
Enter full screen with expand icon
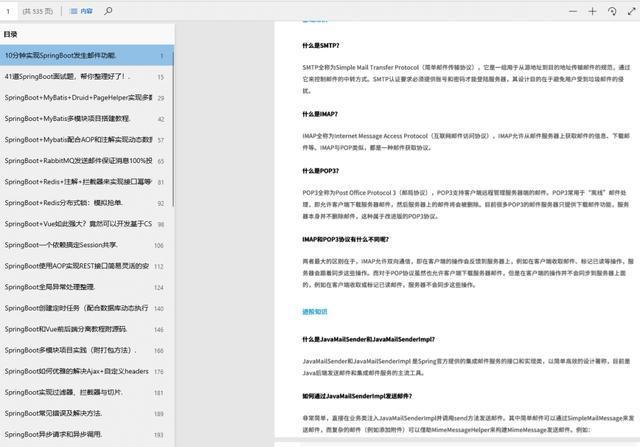(631, 11)
